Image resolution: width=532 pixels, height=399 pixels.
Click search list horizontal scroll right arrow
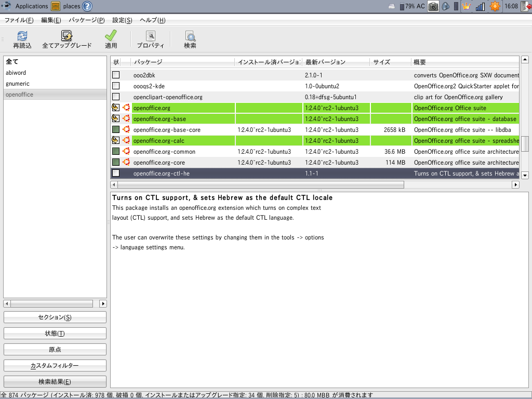click(103, 303)
